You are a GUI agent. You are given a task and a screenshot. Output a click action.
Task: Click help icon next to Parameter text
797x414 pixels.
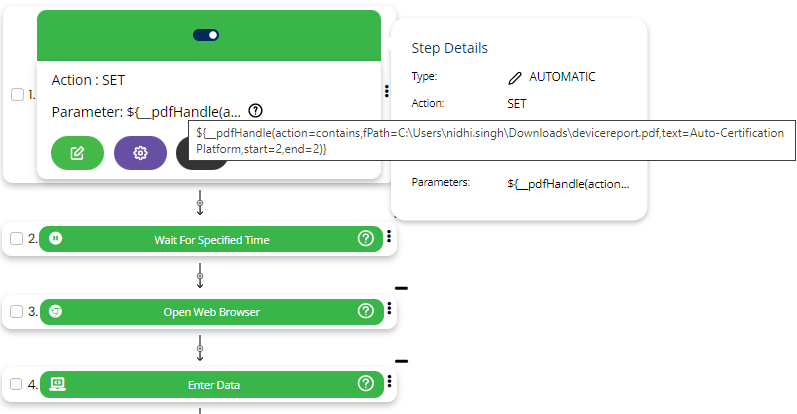point(256,111)
